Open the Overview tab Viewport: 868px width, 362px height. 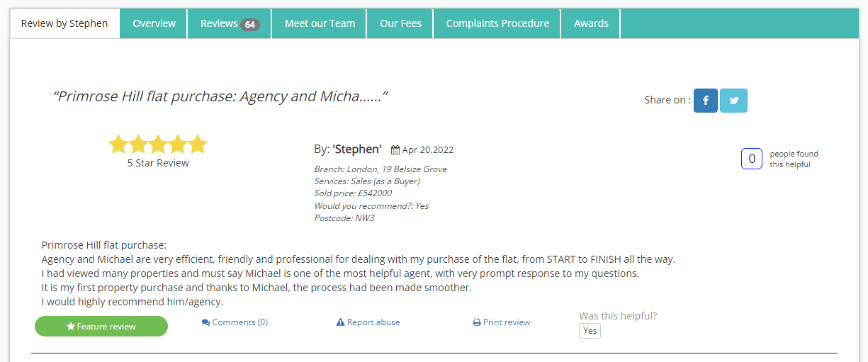click(x=154, y=23)
